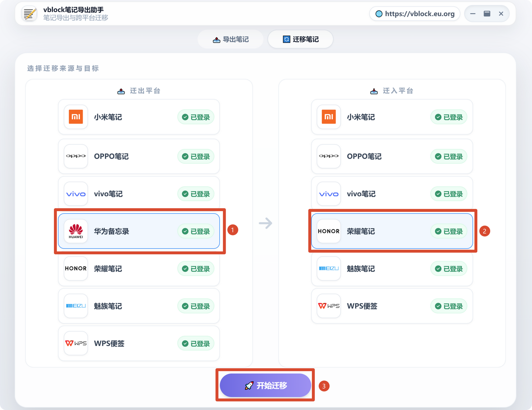Image resolution: width=532 pixels, height=410 pixels.
Task: Click the Xiaomi logo in target platform list
Action: [329, 117]
